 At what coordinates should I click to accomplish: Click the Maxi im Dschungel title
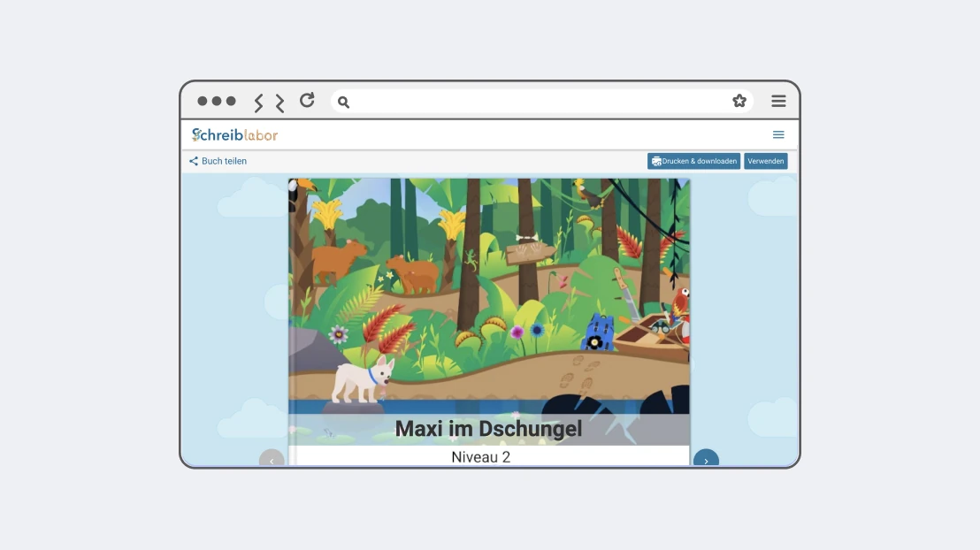(x=489, y=429)
